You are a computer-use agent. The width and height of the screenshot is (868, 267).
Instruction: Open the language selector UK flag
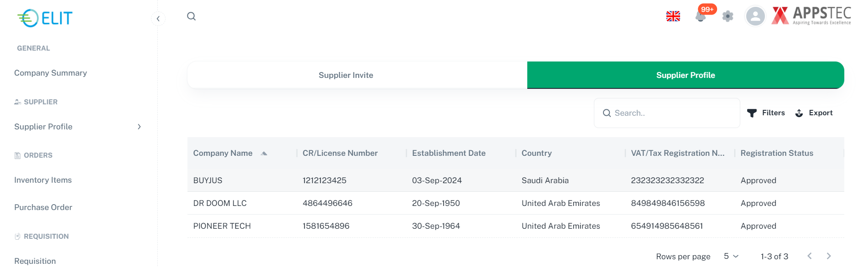(x=673, y=16)
